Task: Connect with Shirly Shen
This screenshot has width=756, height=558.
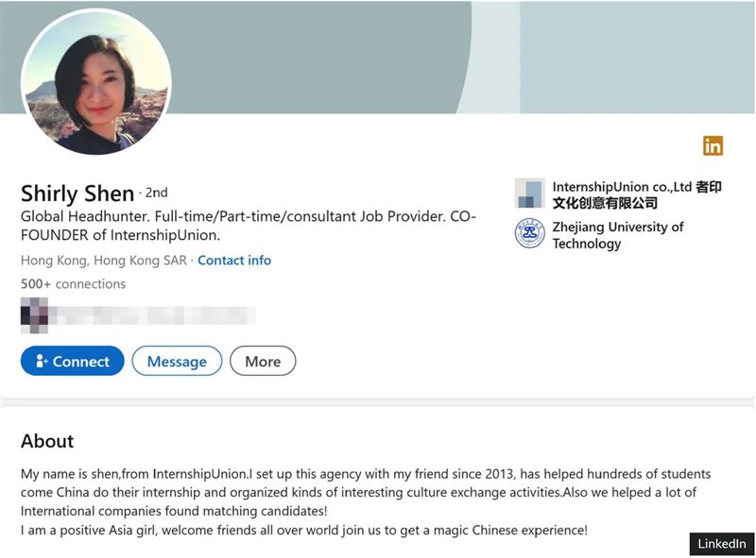Action: [x=73, y=361]
